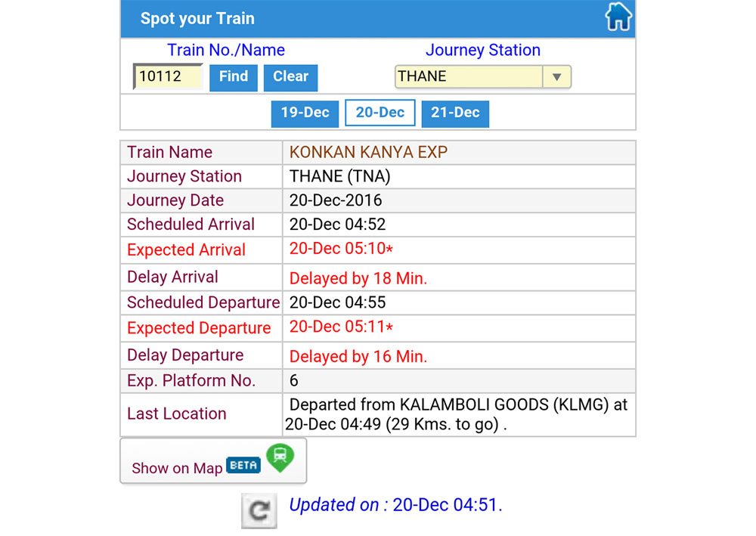Viewport: 756px width, 536px height.
Task: Click the BETA badge beside Show on Map
Action: click(x=243, y=465)
